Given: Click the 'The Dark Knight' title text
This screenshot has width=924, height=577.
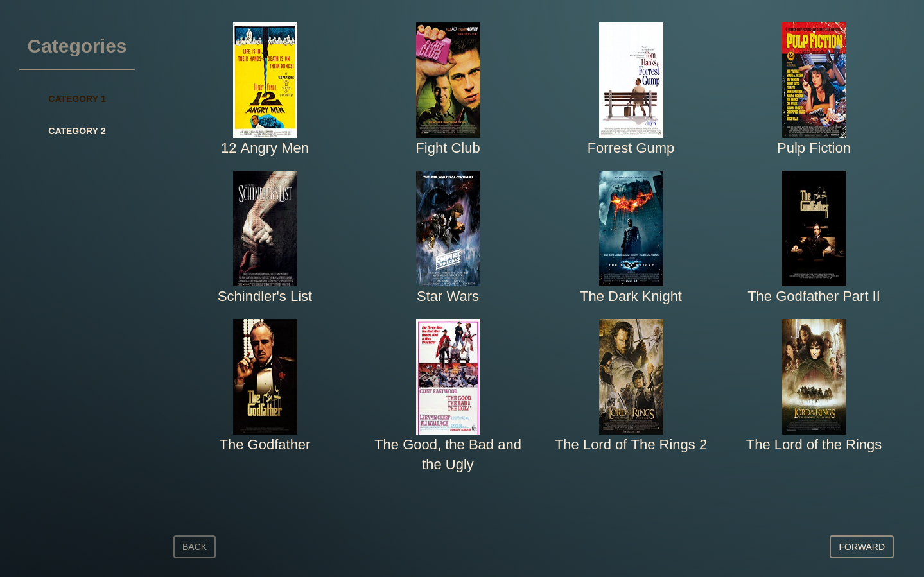Looking at the screenshot, I should tap(631, 297).
